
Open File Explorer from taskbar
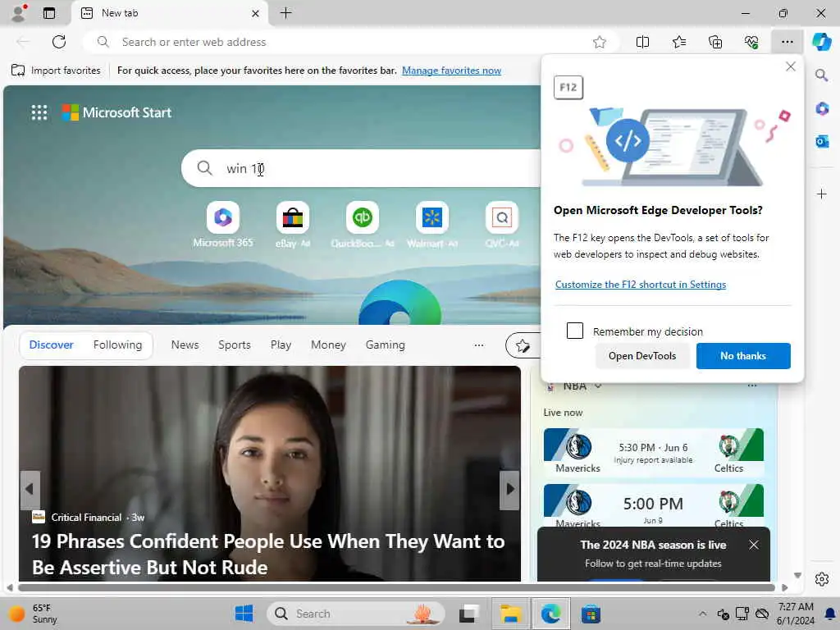point(510,614)
